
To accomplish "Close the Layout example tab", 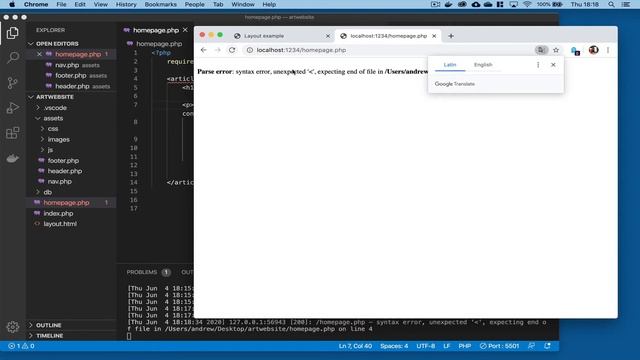I will [328, 36].
